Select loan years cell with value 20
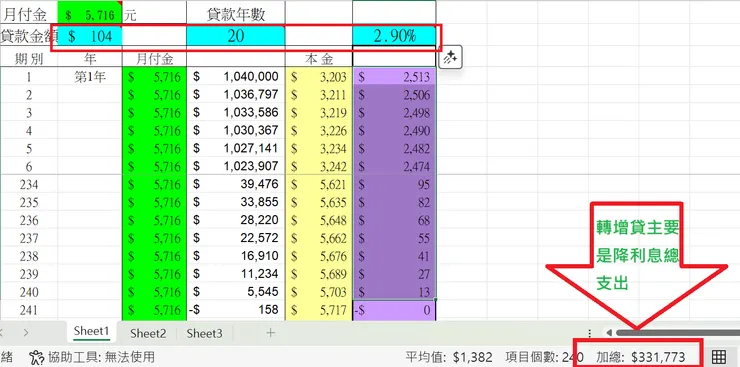The height and width of the screenshot is (367, 740). (x=235, y=36)
